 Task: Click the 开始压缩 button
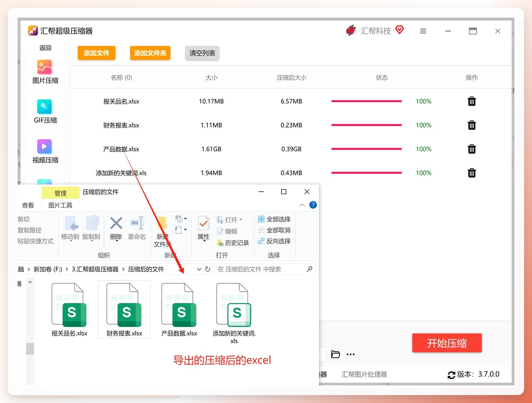(x=447, y=343)
